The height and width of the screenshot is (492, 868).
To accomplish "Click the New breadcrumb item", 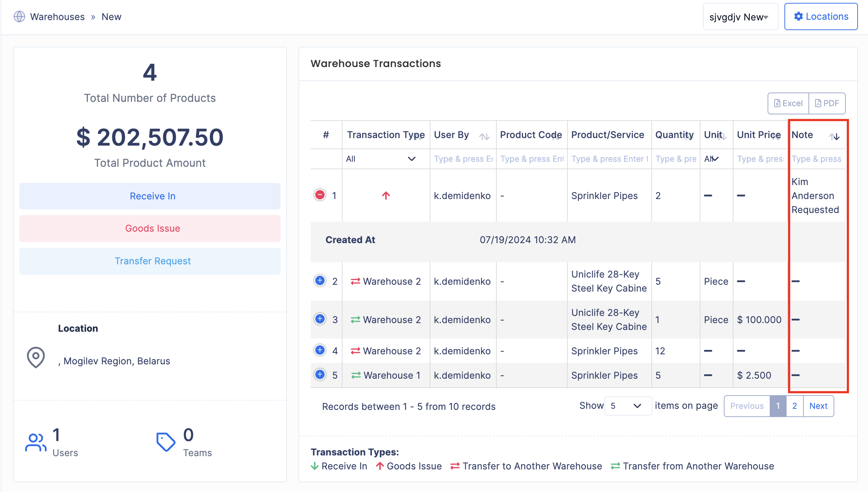I will (x=111, y=17).
